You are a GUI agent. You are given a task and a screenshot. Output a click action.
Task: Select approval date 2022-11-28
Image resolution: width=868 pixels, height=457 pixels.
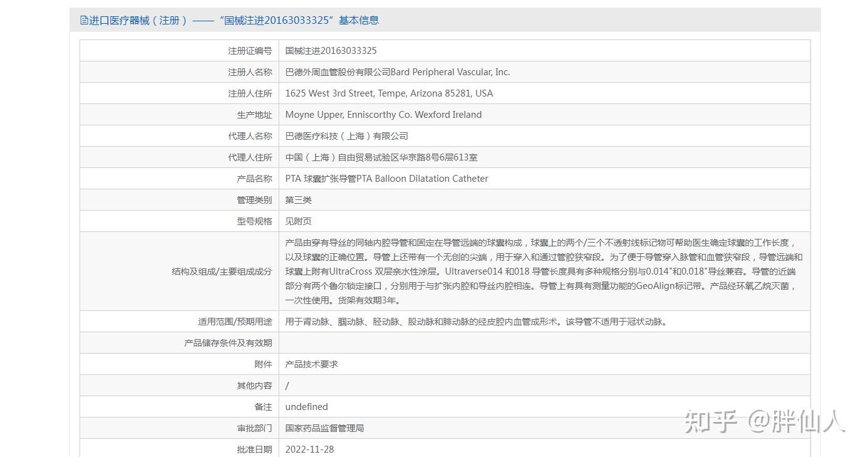309,449
